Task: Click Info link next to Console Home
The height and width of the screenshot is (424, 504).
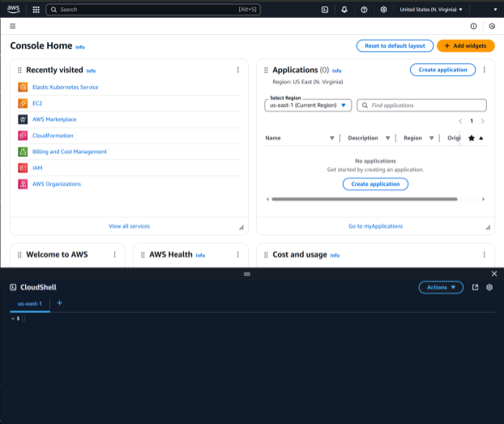Action: coord(80,47)
